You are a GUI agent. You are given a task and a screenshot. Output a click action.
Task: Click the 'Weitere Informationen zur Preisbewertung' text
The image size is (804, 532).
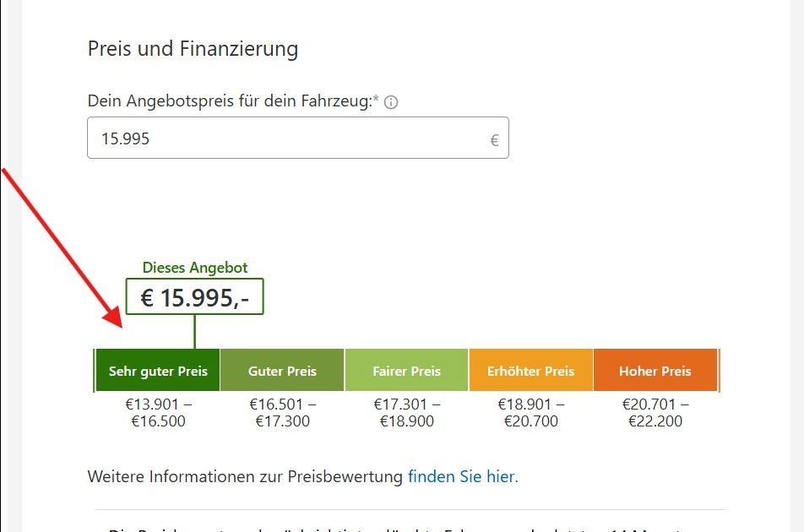click(x=245, y=476)
